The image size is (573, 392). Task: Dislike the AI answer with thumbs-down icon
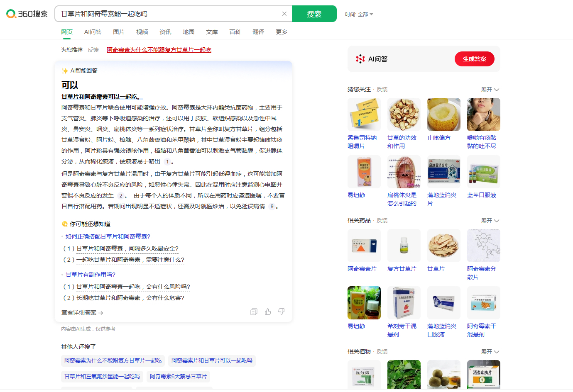click(x=282, y=312)
